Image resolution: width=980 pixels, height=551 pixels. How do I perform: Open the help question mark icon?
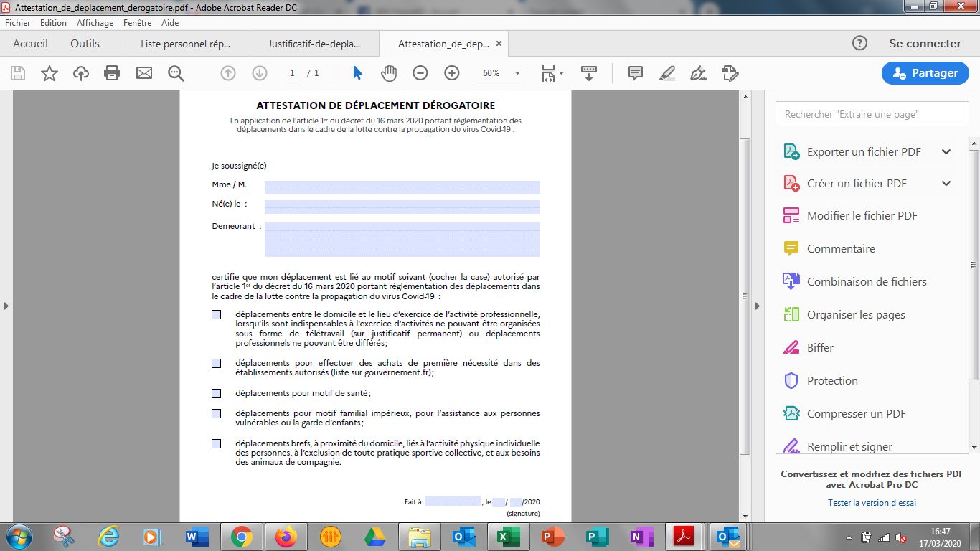859,43
